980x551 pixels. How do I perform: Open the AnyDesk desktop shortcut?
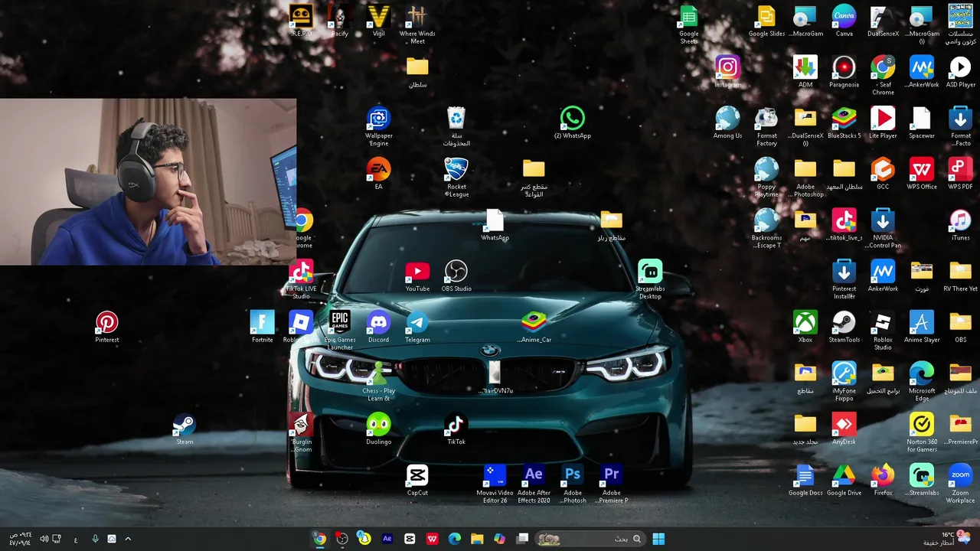[844, 429]
